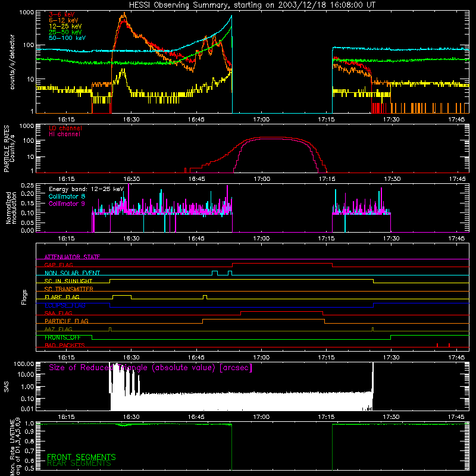Viewport: 476px width, 476px height.
Task: Click 17:00 tick label under Flags panel
Action: pos(261,358)
